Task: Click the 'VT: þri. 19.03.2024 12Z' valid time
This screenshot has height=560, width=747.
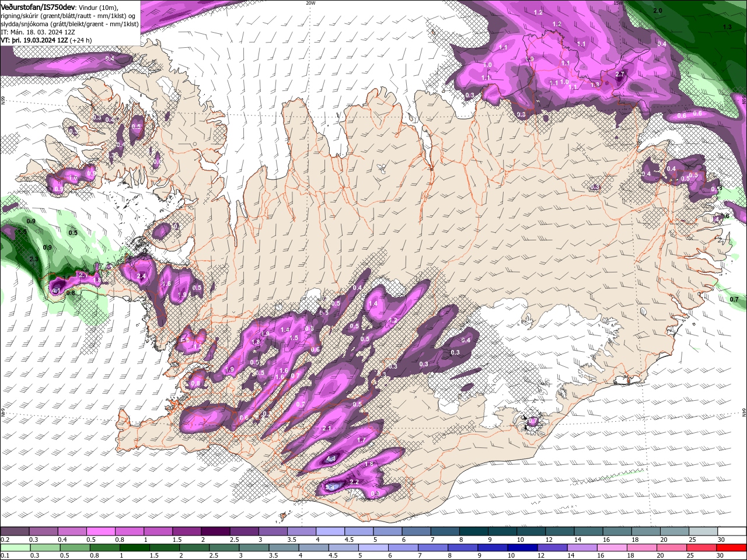Action: (x=34, y=40)
